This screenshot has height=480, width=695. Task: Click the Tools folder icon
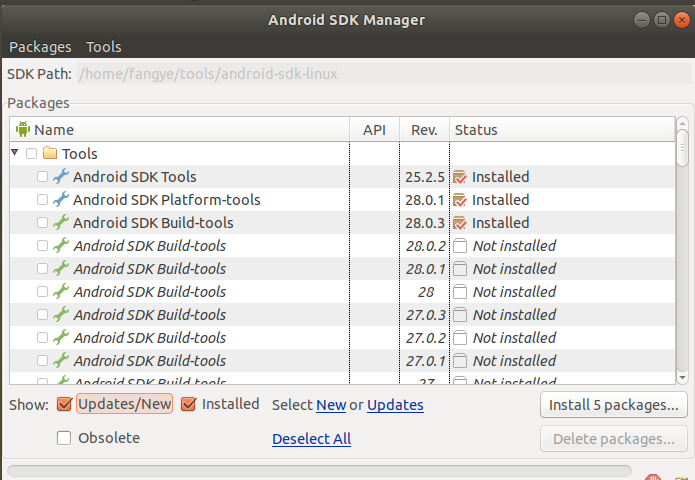click(x=50, y=154)
